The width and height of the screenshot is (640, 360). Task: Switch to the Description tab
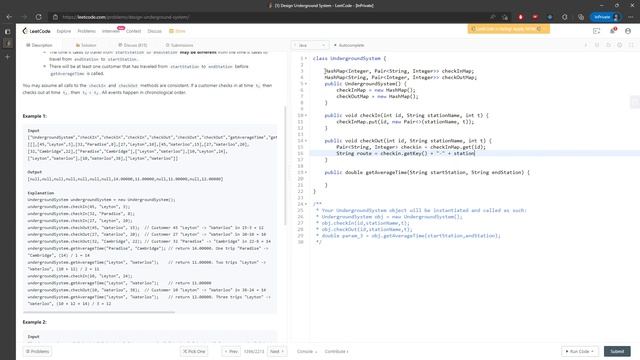(39, 45)
